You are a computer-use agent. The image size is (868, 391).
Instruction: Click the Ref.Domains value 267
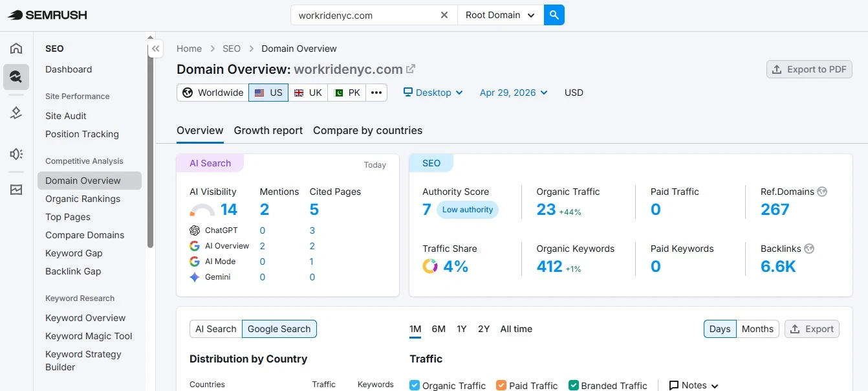776,210
